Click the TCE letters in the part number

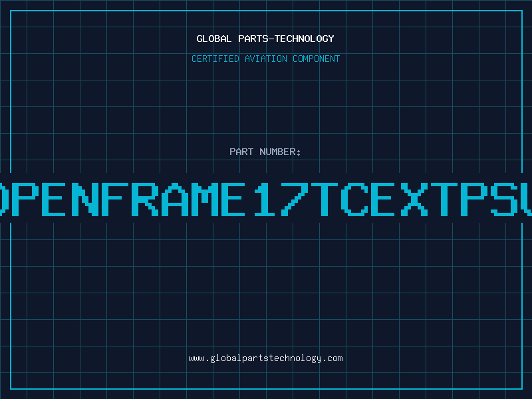(353, 199)
